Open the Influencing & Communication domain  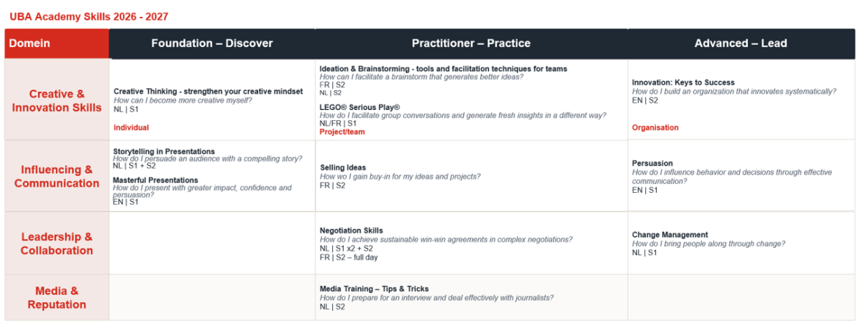(x=57, y=176)
